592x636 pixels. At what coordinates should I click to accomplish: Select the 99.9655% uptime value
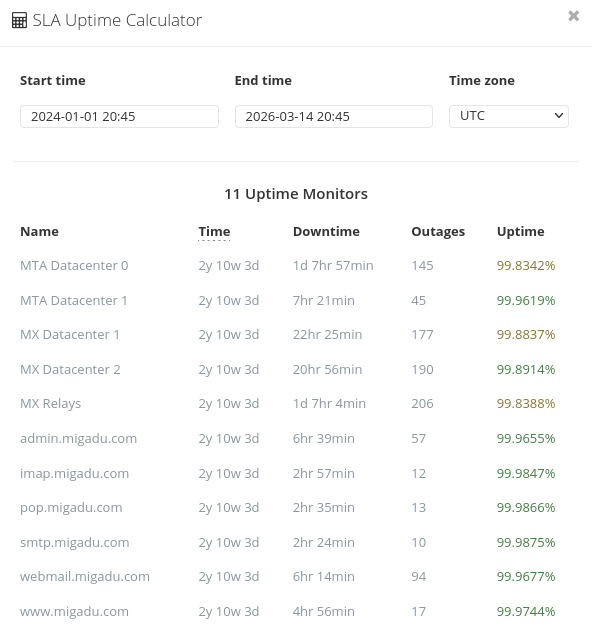point(526,438)
